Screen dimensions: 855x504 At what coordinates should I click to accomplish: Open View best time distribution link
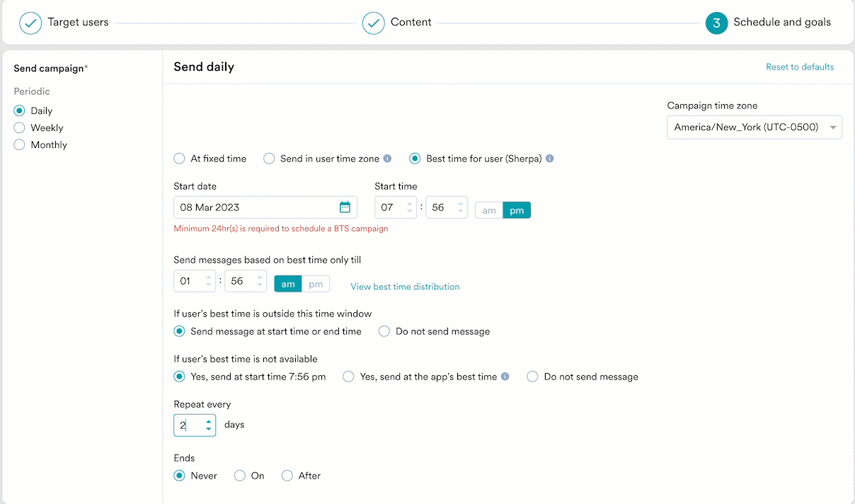[405, 287]
